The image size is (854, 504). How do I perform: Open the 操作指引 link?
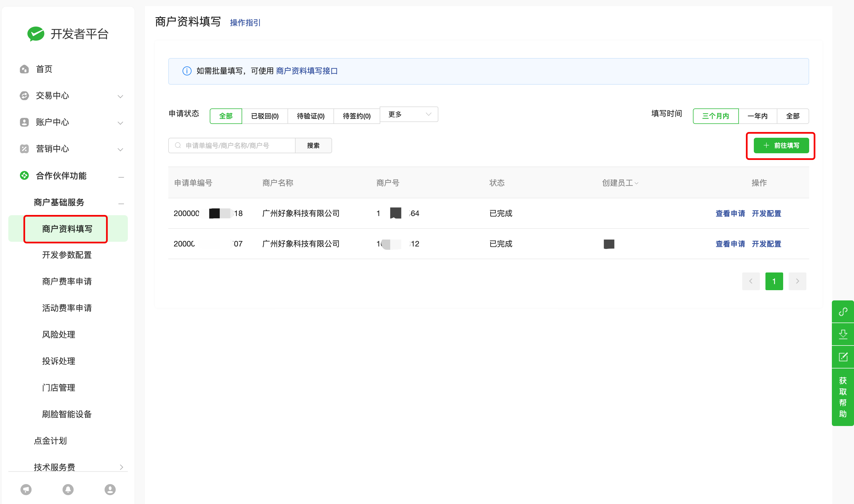coord(245,23)
